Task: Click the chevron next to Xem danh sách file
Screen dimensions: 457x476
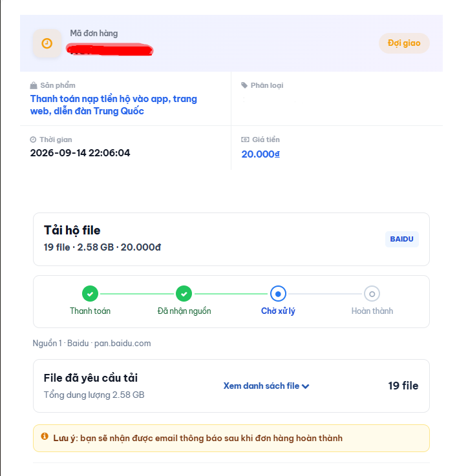Action: (x=306, y=386)
